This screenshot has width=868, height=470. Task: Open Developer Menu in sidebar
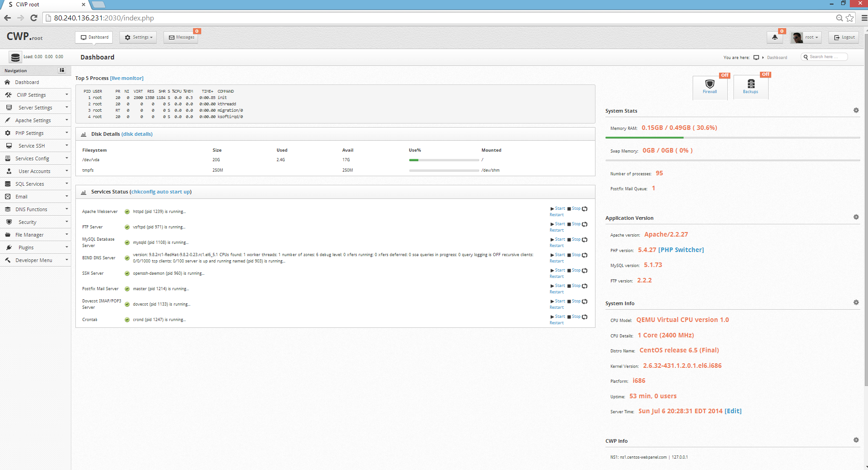(x=35, y=260)
